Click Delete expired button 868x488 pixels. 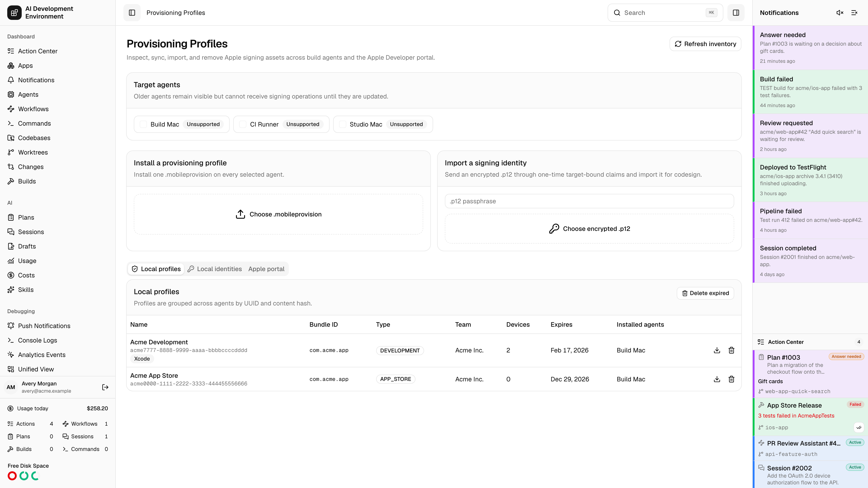tap(705, 293)
